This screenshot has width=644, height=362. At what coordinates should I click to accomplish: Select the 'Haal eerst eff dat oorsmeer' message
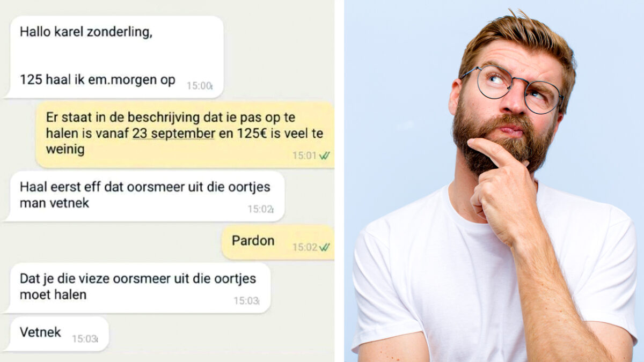pyautogui.click(x=144, y=196)
